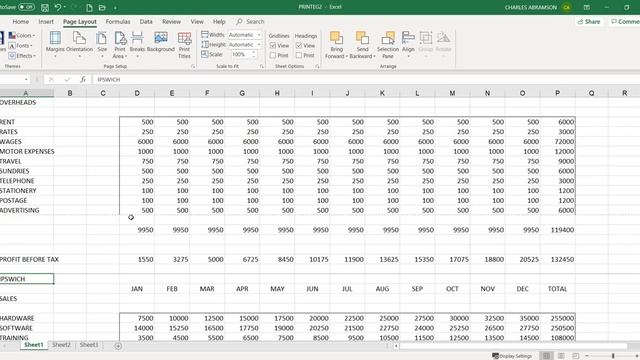The image size is (640, 360).
Task: Expand Sheet Options dialog launcher
Action: 317,66
